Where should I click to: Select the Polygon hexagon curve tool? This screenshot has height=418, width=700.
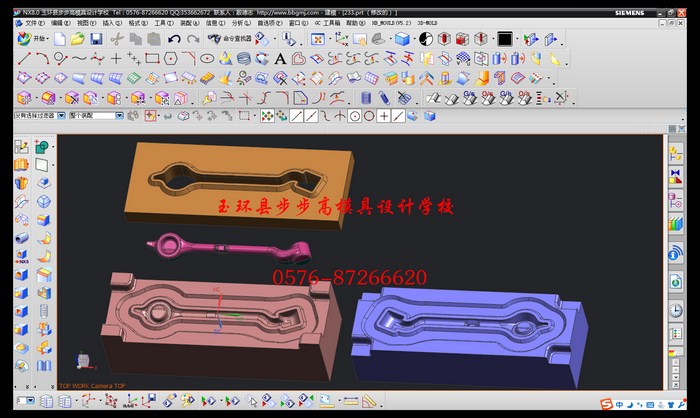click(x=170, y=58)
